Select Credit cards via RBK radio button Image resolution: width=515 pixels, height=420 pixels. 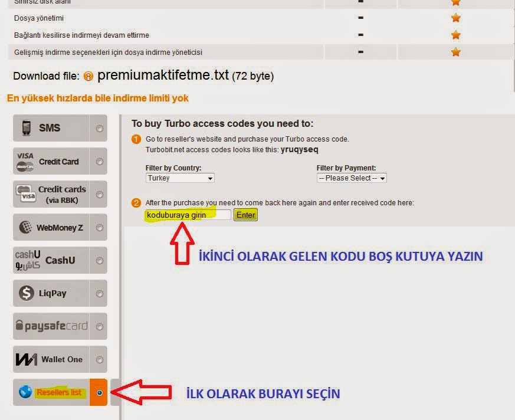100,195
